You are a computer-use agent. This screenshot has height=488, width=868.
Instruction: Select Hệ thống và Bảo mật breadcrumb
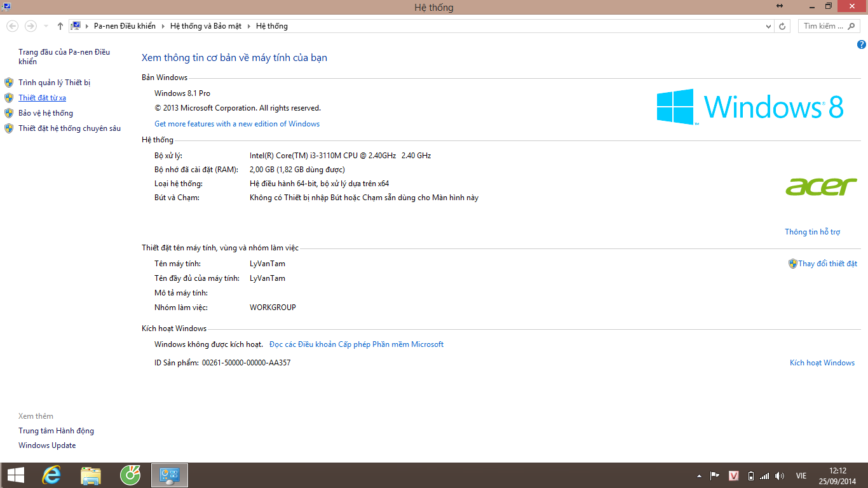[x=206, y=26]
